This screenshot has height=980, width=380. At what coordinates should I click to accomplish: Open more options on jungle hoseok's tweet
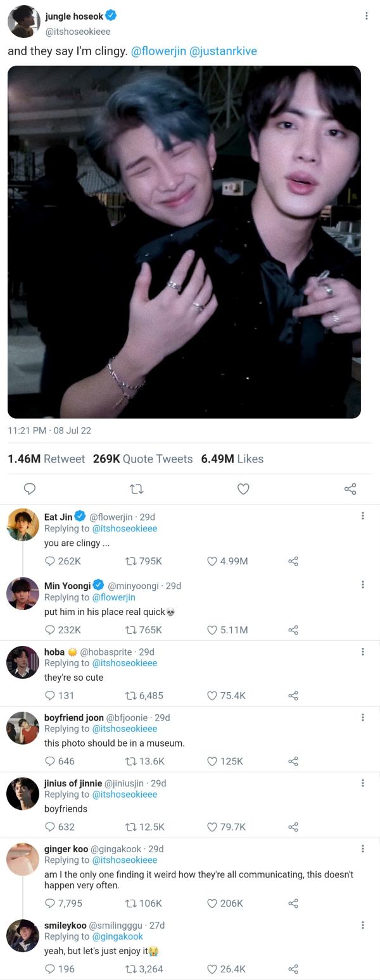pos(366,16)
